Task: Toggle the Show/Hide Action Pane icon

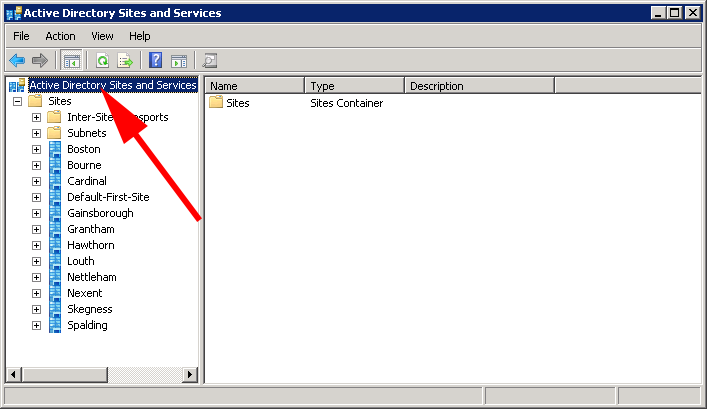Action: (x=179, y=60)
